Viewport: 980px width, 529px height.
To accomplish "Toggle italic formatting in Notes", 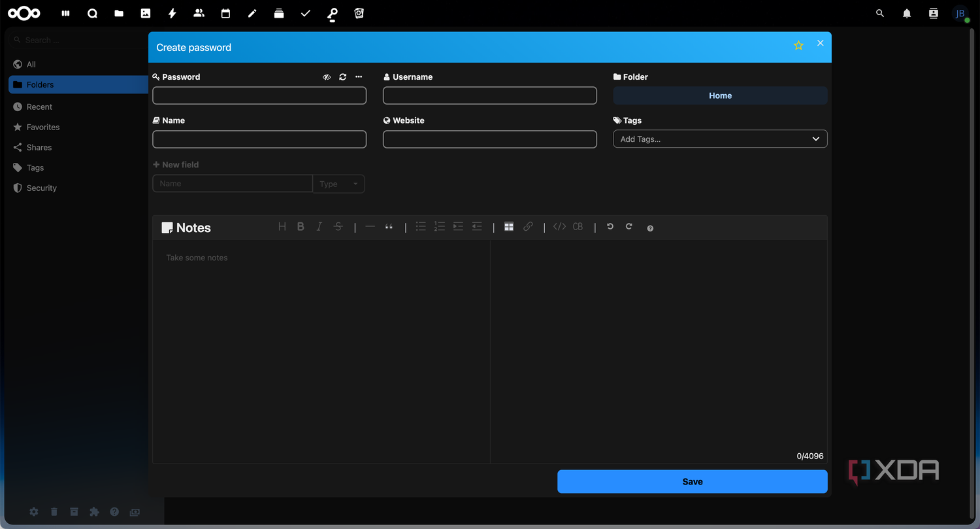I will pyautogui.click(x=319, y=227).
